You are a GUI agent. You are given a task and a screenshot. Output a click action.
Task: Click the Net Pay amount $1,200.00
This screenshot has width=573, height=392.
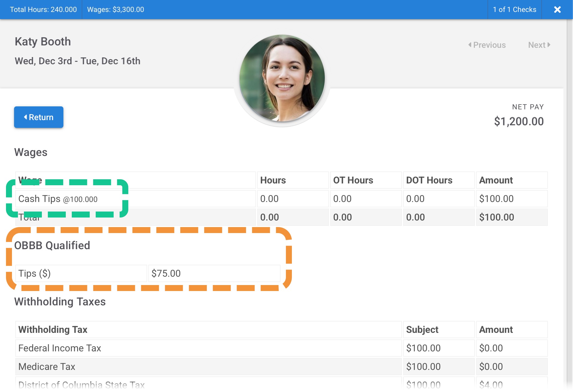[x=519, y=121]
